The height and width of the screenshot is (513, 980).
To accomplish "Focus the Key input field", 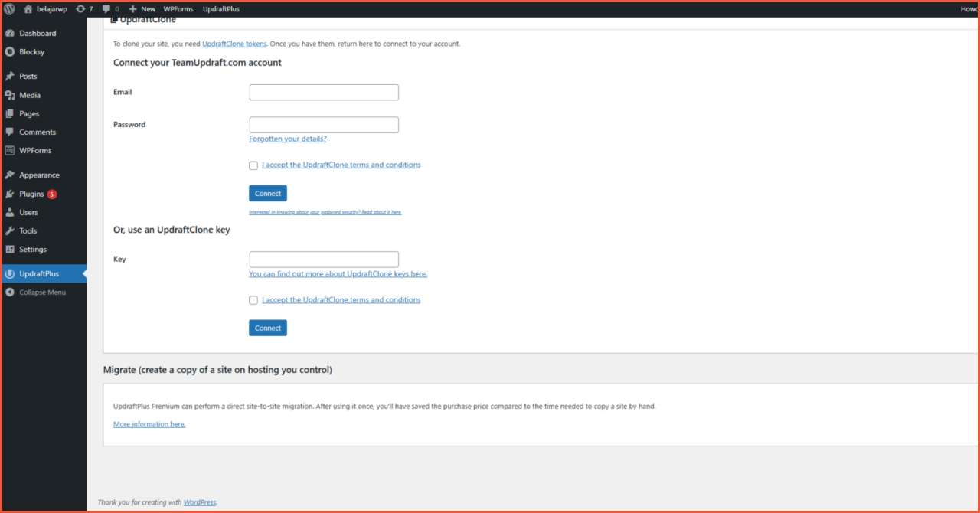I will tap(324, 260).
